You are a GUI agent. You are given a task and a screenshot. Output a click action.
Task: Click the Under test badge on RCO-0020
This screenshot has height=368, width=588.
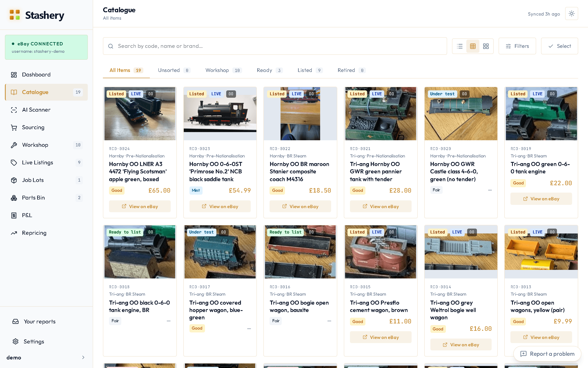click(x=442, y=94)
